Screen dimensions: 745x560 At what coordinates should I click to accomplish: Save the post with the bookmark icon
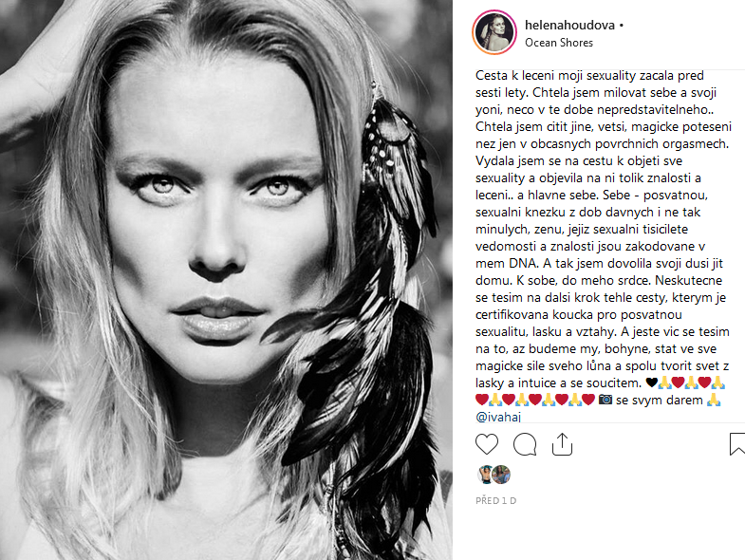tap(737, 444)
